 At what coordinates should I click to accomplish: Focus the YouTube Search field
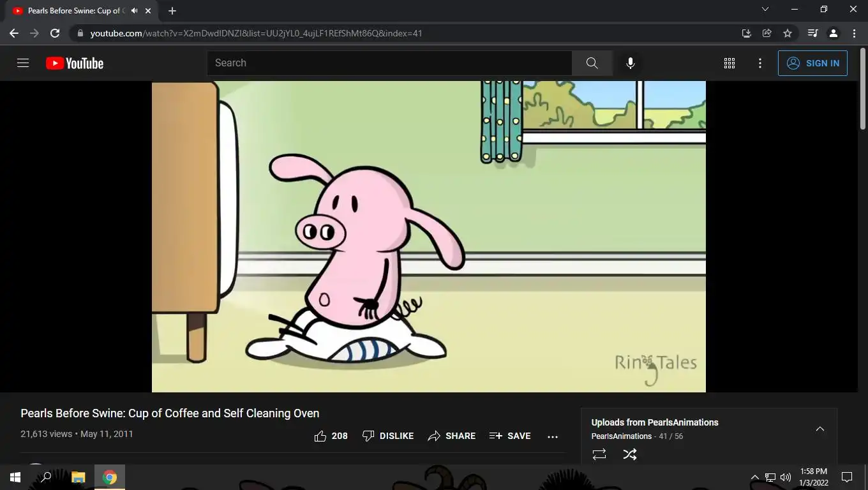click(x=389, y=63)
